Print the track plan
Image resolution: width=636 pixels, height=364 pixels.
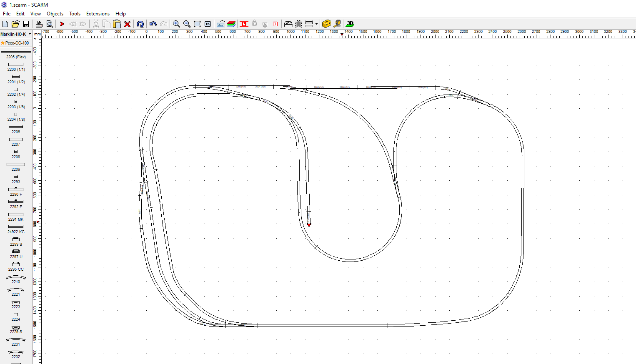click(39, 24)
